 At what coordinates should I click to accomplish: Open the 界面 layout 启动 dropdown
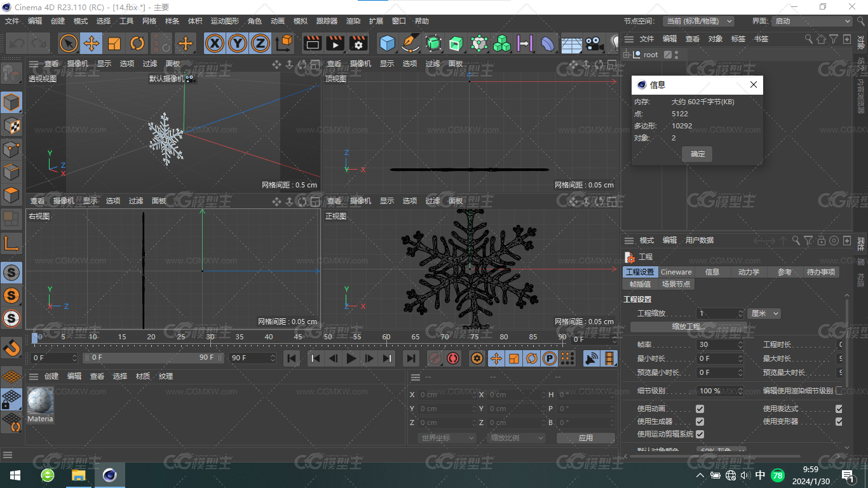click(x=812, y=21)
